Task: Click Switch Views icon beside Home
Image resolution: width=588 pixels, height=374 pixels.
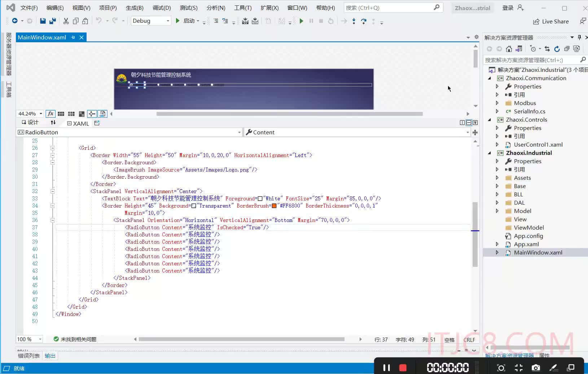Action: coord(519,49)
